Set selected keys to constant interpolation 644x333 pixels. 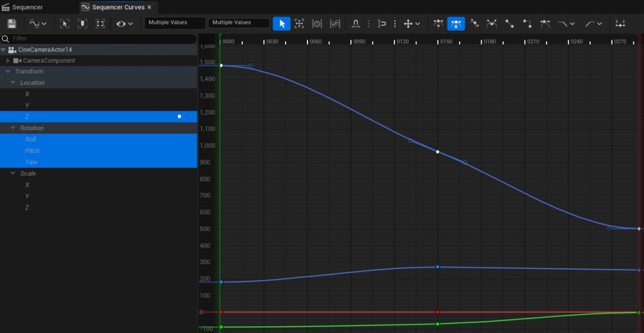527,23
